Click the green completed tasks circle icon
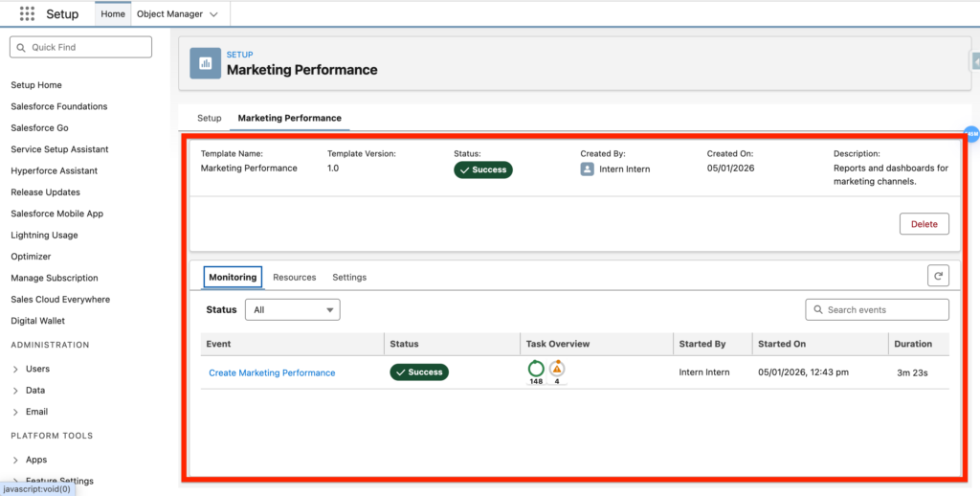This screenshot has width=980, height=496. pyautogui.click(x=536, y=369)
